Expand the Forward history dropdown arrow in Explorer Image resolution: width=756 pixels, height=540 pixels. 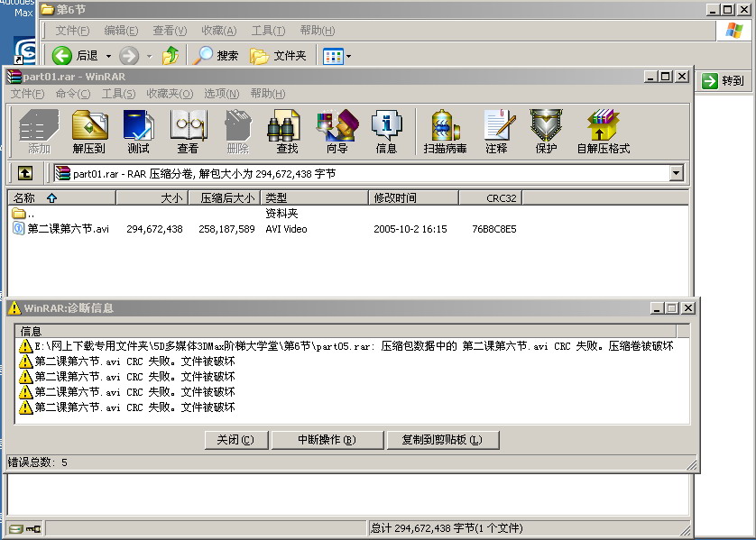coord(150,57)
